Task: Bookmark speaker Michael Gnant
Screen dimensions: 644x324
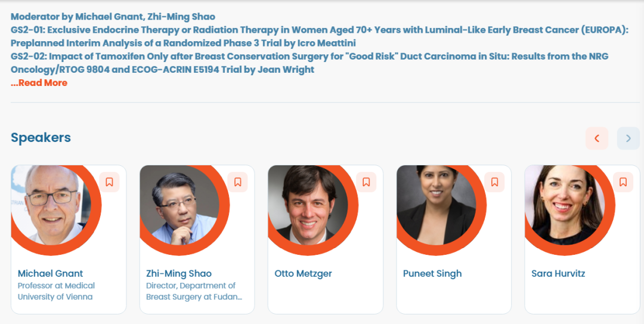Action: click(x=109, y=182)
